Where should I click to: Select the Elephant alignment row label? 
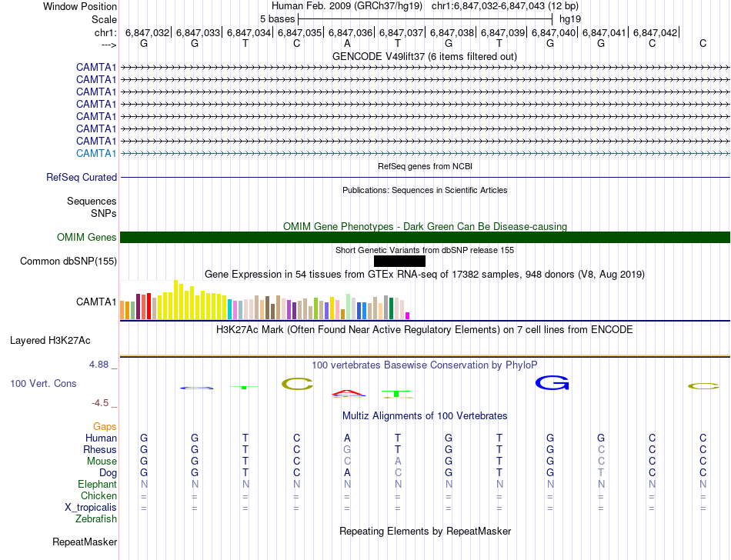(98, 484)
